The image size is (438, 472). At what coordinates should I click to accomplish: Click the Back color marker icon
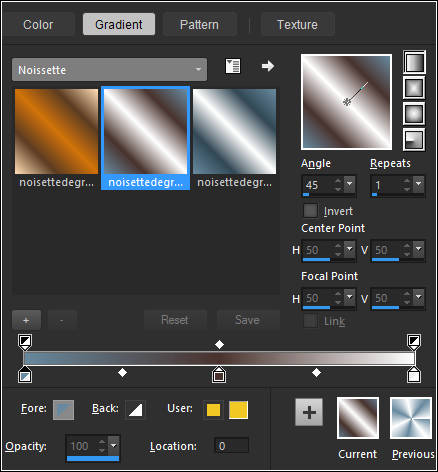point(135,410)
